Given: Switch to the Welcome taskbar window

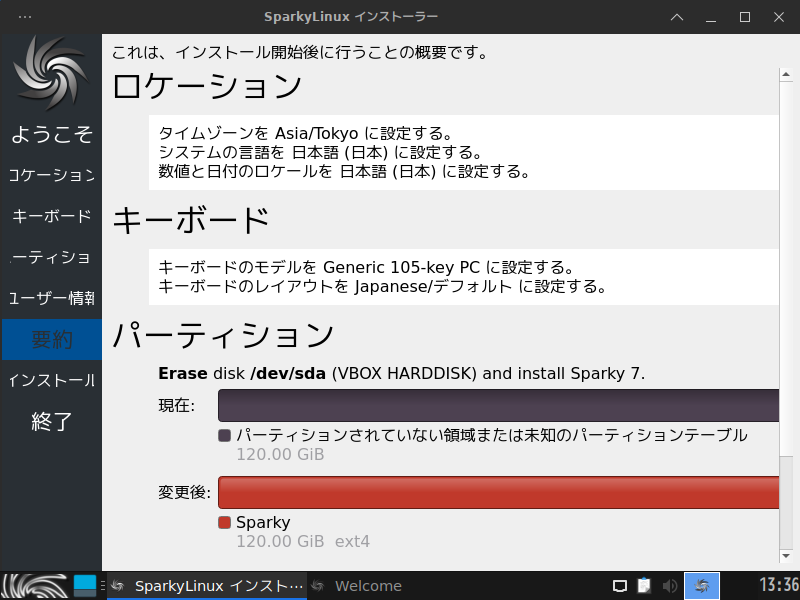Looking at the screenshot, I should [357, 586].
